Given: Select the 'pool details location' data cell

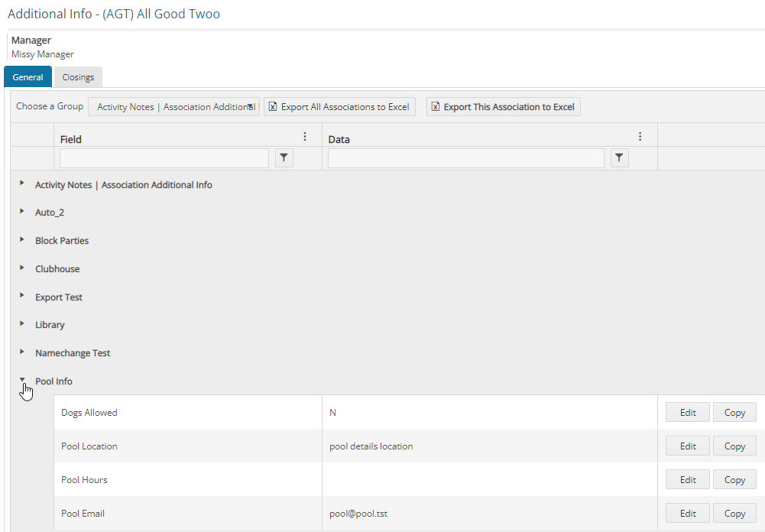Looking at the screenshot, I should pos(490,446).
